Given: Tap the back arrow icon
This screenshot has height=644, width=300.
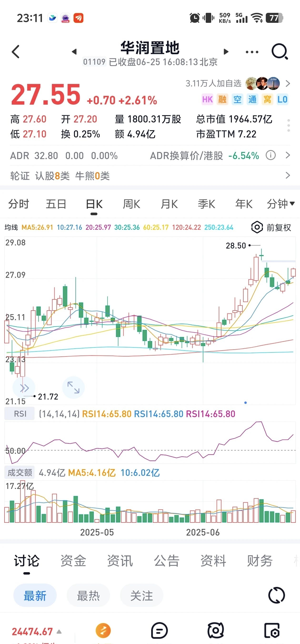Looking at the screenshot, I should tap(15, 52).
